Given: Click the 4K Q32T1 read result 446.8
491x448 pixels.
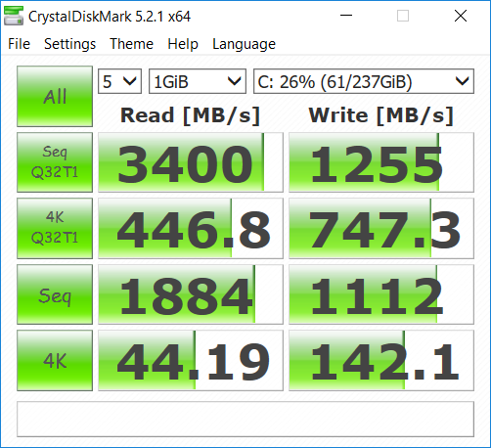Looking at the screenshot, I should 191,228.
